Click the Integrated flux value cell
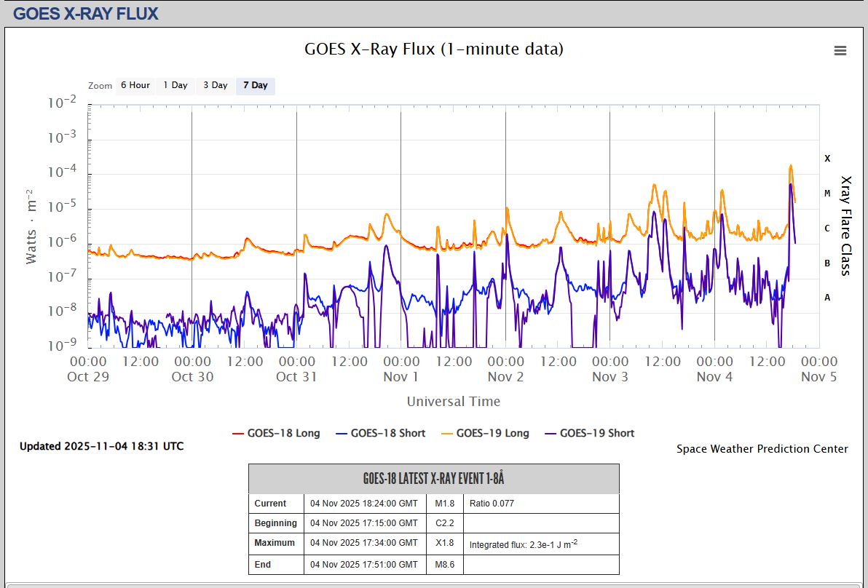Screen dimensions: 868x588 click(x=523, y=544)
